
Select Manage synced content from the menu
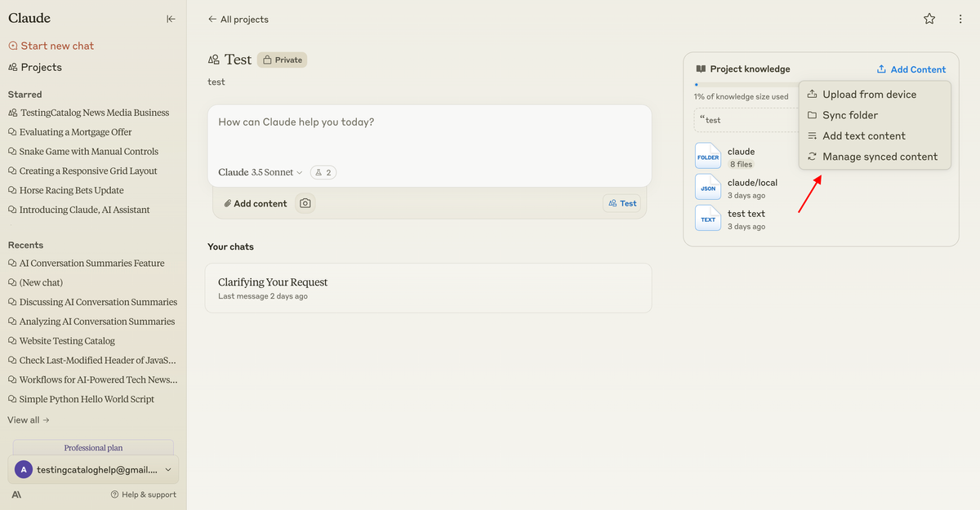[880, 157]
